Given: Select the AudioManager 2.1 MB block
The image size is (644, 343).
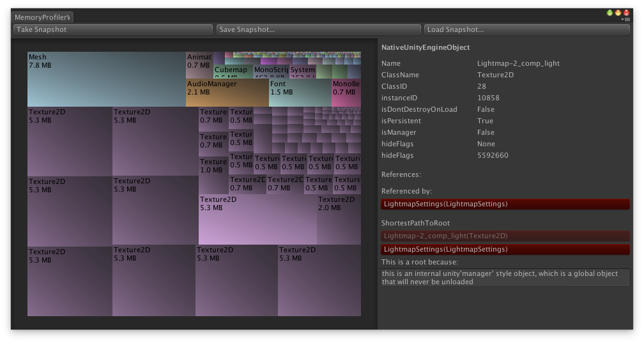Looking at the screenshot, I should coord(227,93).
